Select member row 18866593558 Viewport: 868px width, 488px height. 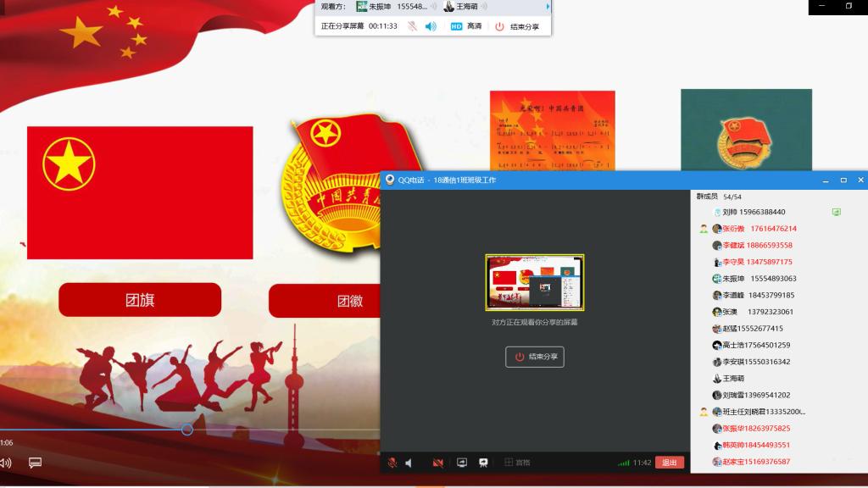click(779, 245)
